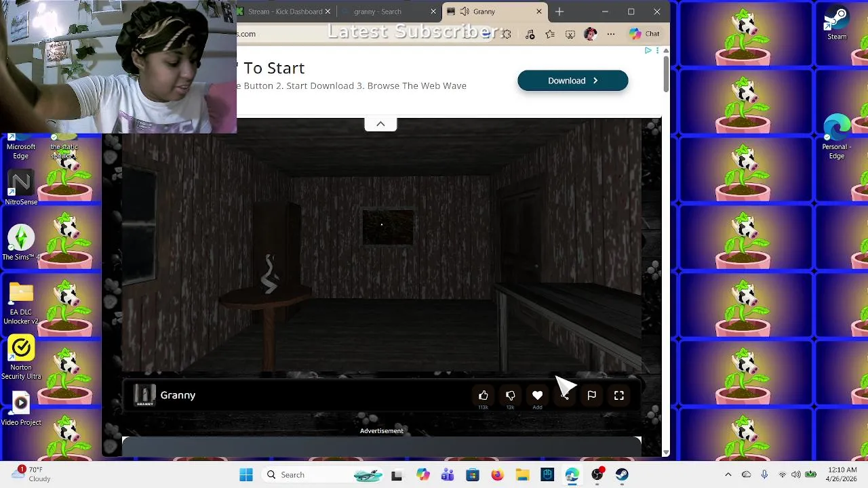Image resolution: width=868 pixels, height=488 pixels.
Task: Click the browser page vertical scrollbar
Action: point(666,75)
